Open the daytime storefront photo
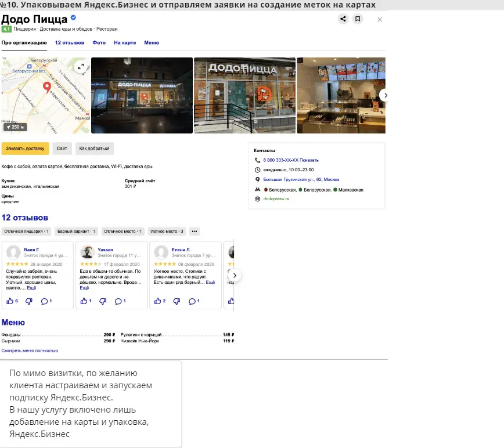 (244, 95)
